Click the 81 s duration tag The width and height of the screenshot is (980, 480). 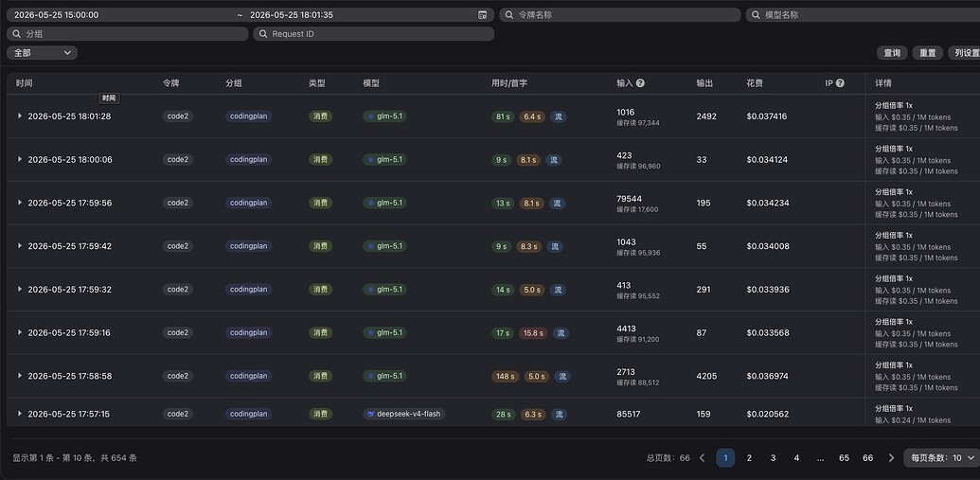(503, 116)
